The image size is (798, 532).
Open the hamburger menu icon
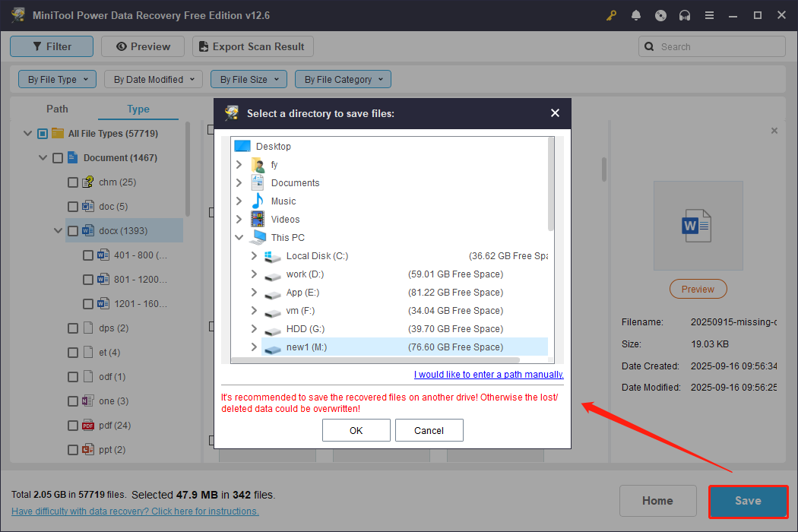click(x=709, y=14)
